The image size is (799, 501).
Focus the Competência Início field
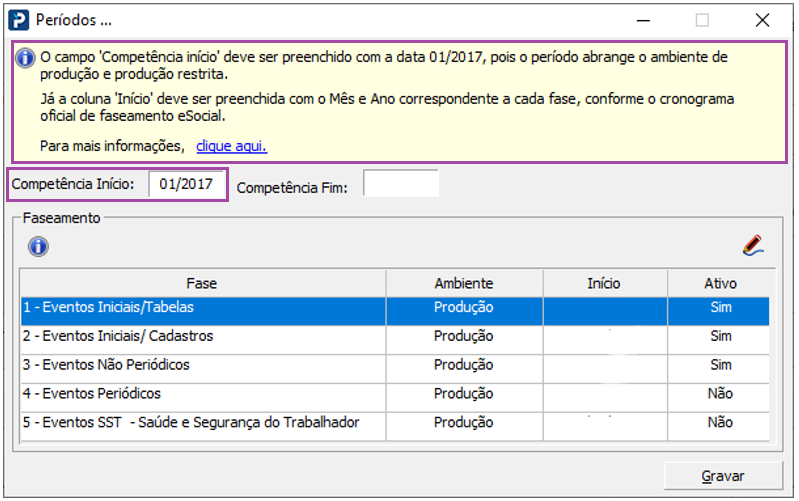click(x=186, y=184)
